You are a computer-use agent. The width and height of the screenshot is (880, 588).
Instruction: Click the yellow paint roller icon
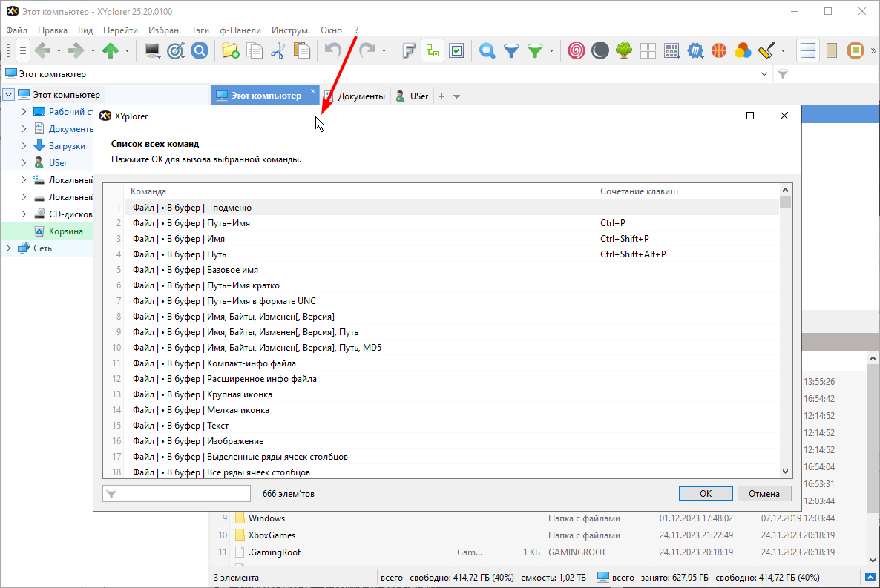click(766, 50)
